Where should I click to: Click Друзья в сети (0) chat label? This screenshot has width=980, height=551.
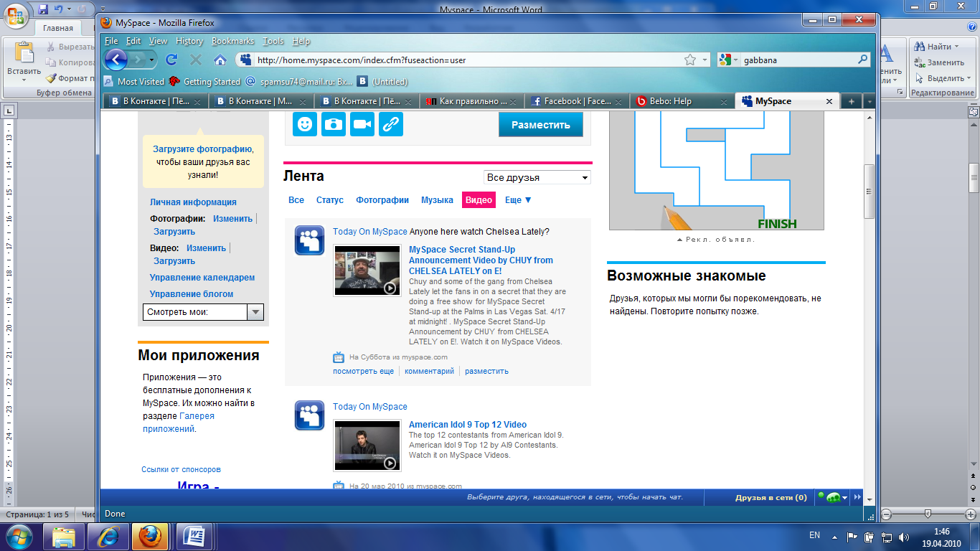[771, 497]
